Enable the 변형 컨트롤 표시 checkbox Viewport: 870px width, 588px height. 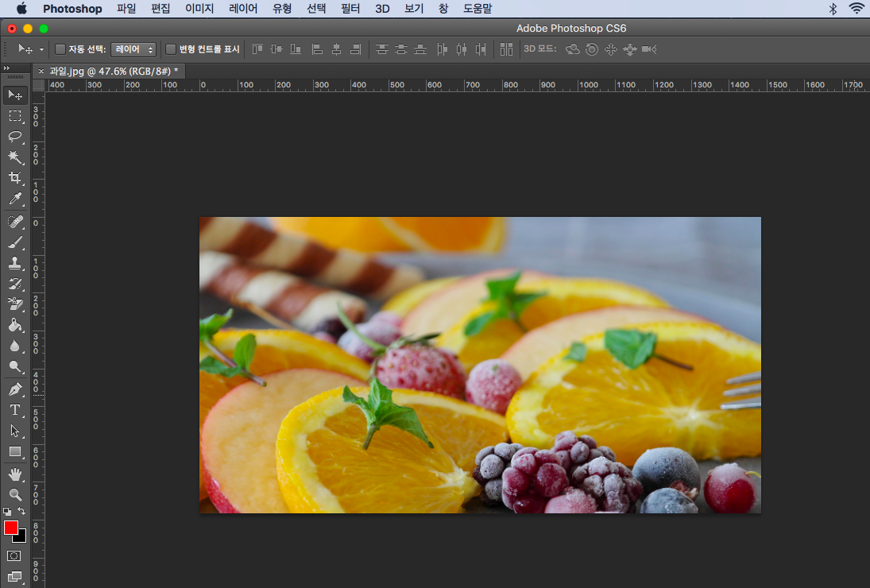pyautogui.click(x=171, y=49)
